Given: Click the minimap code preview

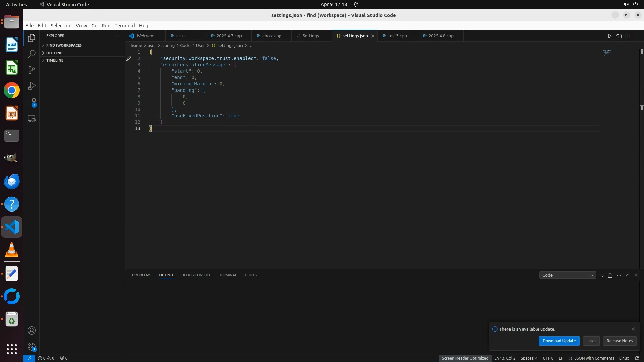Looking at the screenshot, I should tap(609, 53).
